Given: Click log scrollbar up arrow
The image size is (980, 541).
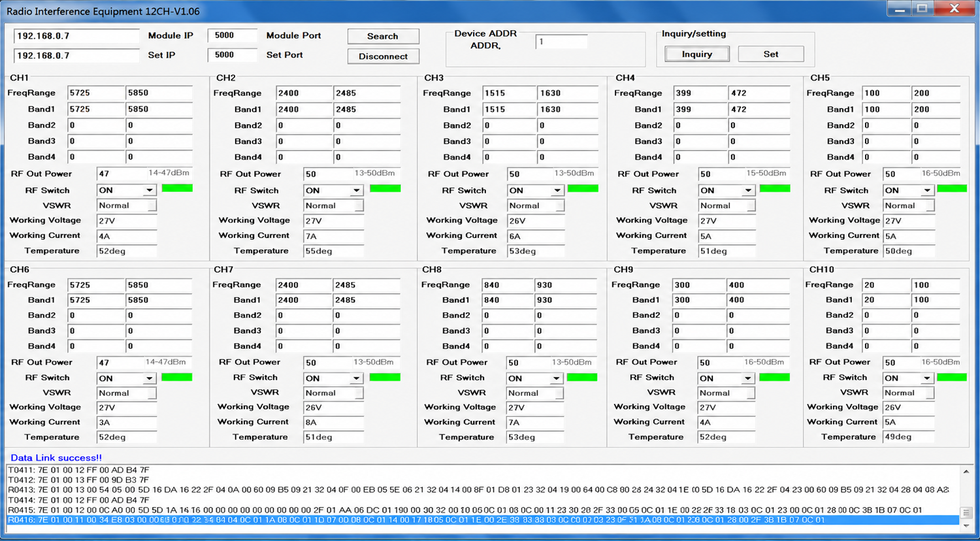Looking at the screenshot, I should [x=966, y=471].
